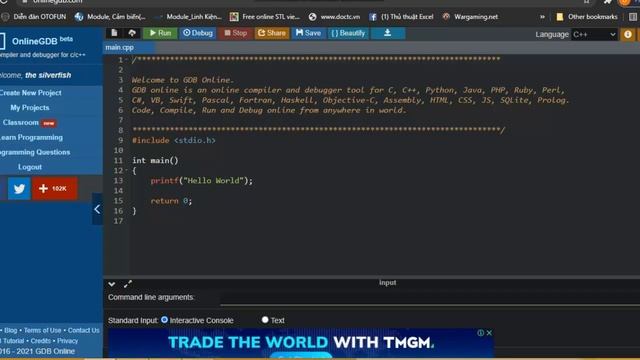The image size is (640, 360).
Task: Click the Stop button
Action: (236, 33)
